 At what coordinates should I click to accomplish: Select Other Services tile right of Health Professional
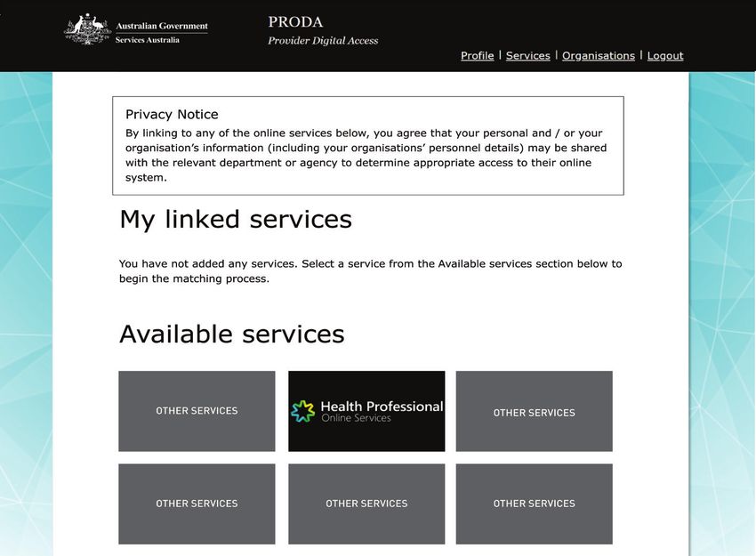point(535,411)
